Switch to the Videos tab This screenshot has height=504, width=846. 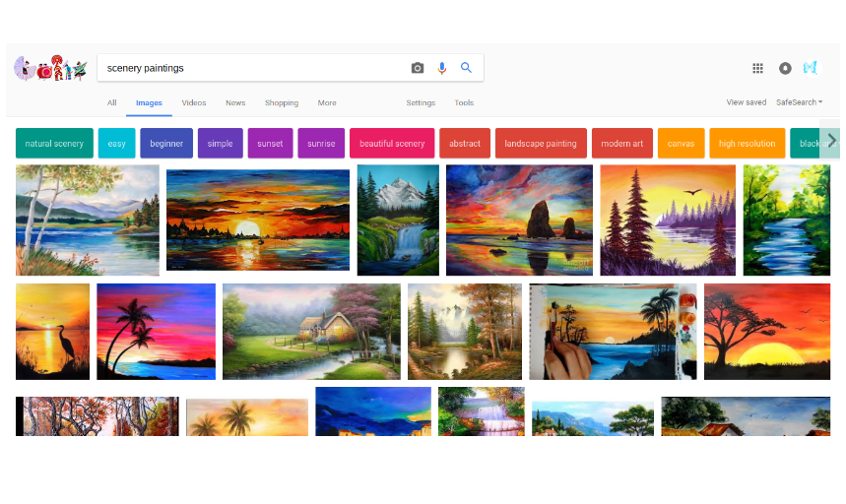[194, 102]
